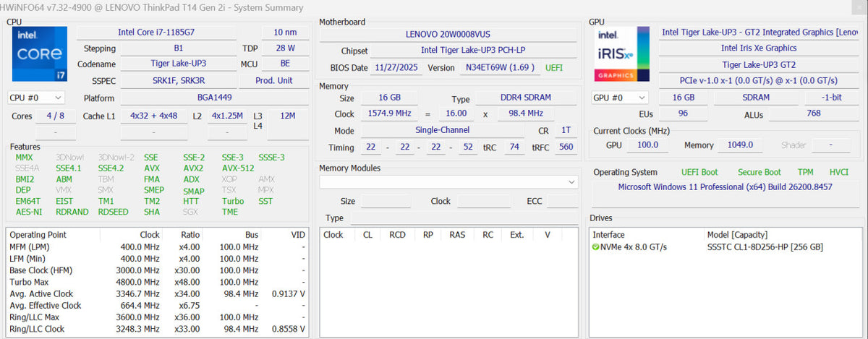Screen dimensions: 868x339
Task: Click the Base Clock (HFM) row
Action: 157,270
